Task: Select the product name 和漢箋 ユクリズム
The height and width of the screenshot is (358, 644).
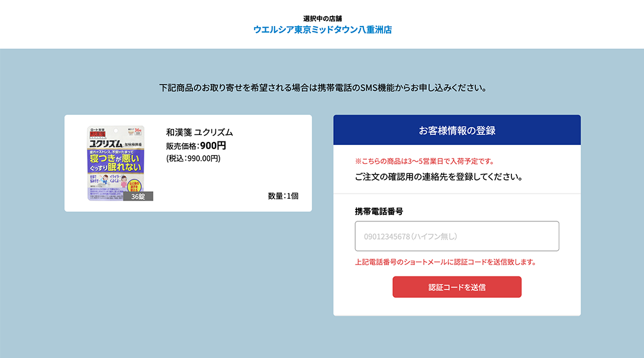Action: 199,132
